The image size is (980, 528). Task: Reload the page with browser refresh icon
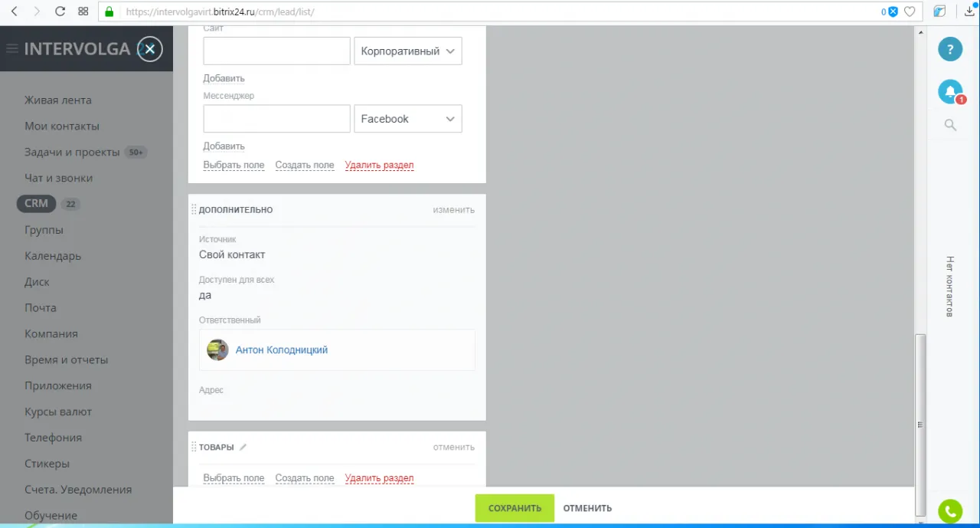click(x=60, y=11)
